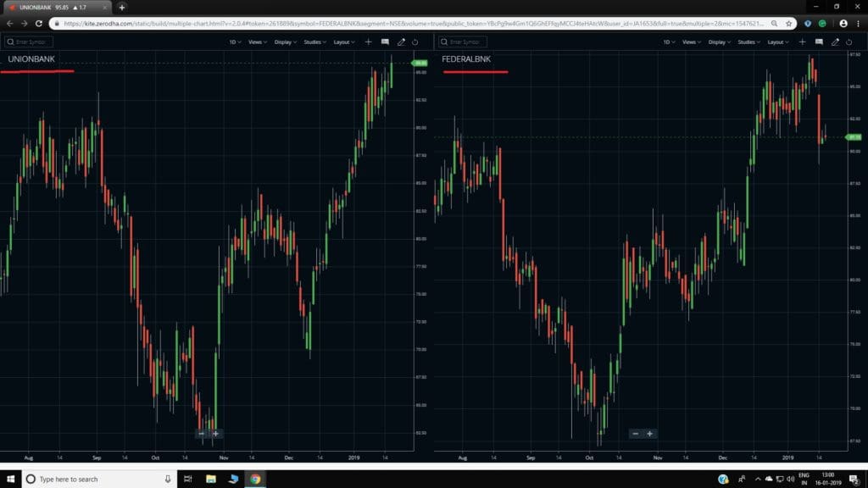The image size is (868, 488).
Task: Click the magnifier icon in left Enter Symbol box
Action: [x=8, y=41]
